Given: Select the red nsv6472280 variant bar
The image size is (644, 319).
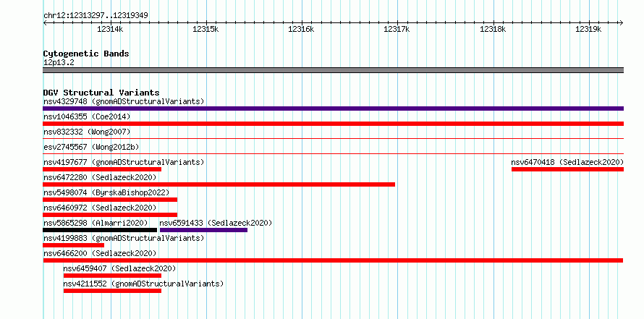Looking at the screenshot, I should [x=219, y=184].
